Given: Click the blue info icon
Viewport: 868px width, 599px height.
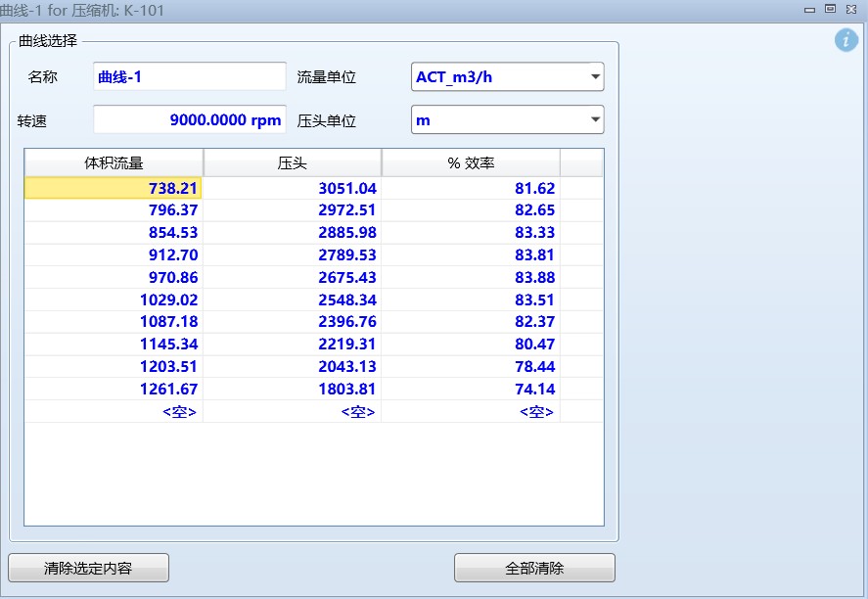Looking at the screenshot, I should (x=845, y=40).
